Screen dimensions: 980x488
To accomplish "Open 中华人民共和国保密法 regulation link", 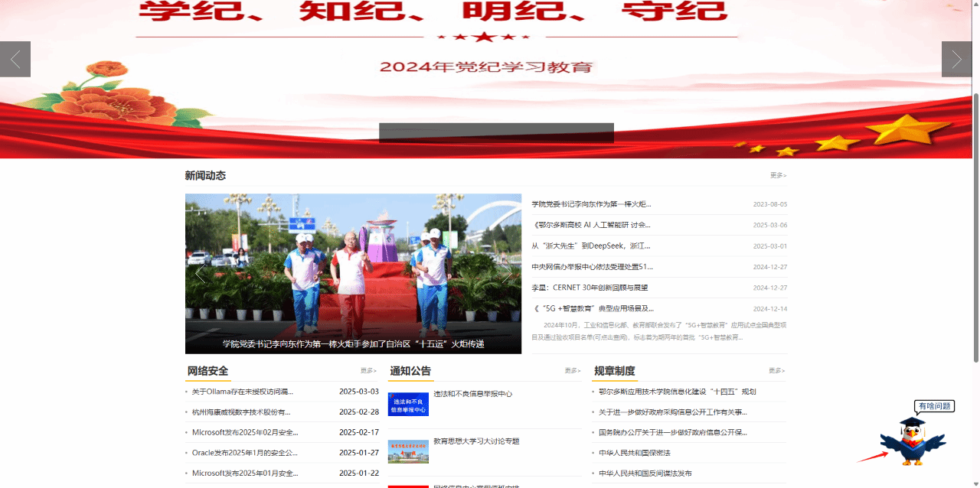I will [x=634, y=453].
